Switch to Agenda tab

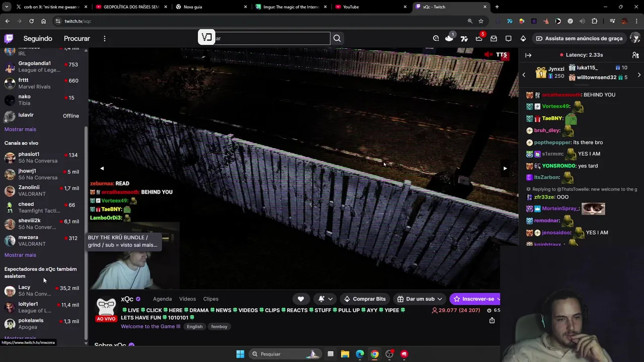pos(162,299)
